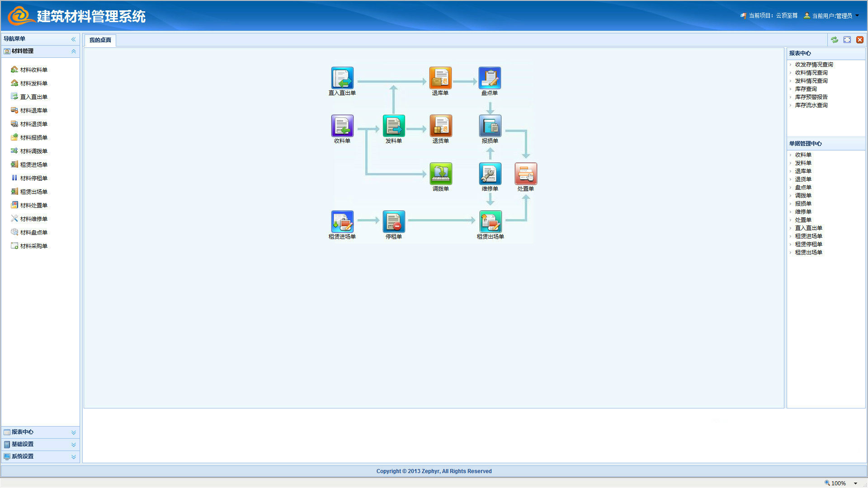This screenshot has width=868, height=488.
Task: Switch to the 我的桌面 tab
Action: tap(100, 40)
